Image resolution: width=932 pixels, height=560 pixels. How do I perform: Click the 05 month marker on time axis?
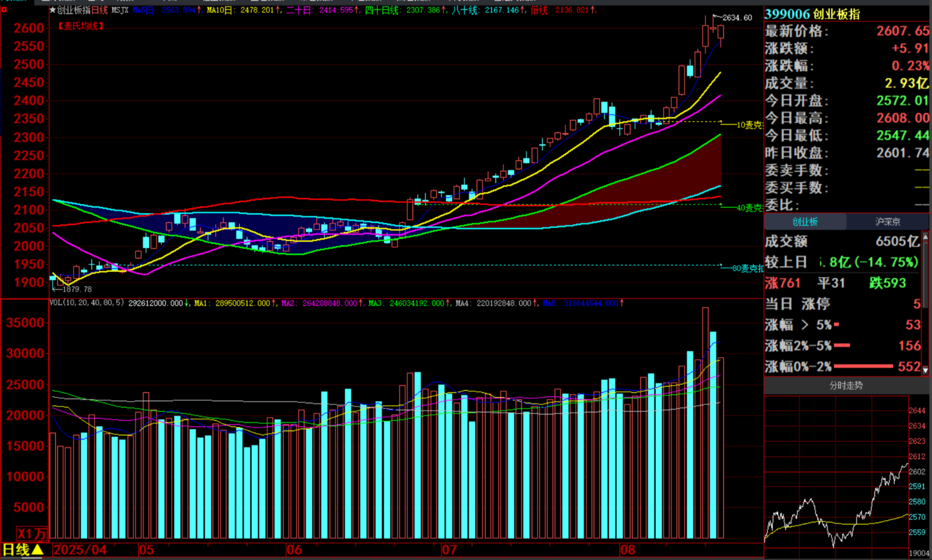click(x=146, y=550)
